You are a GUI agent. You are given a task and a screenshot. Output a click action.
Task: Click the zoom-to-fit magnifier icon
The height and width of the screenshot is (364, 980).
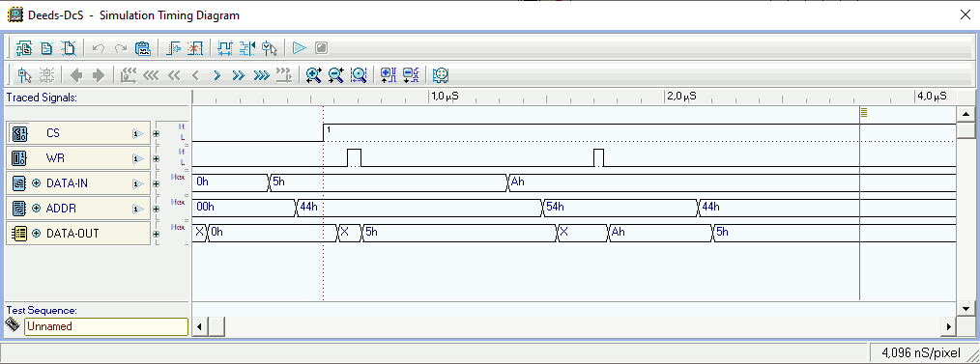(x=359, y=75)
